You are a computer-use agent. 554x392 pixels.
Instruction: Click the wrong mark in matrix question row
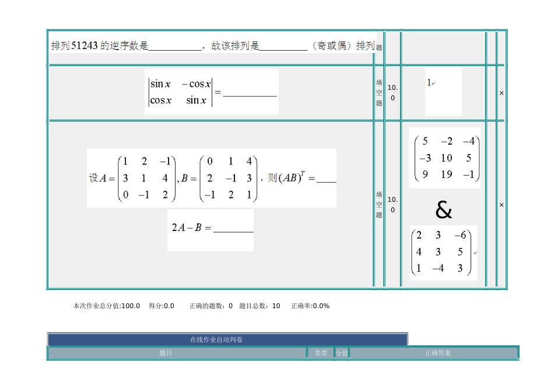click(x=502, y=205)
